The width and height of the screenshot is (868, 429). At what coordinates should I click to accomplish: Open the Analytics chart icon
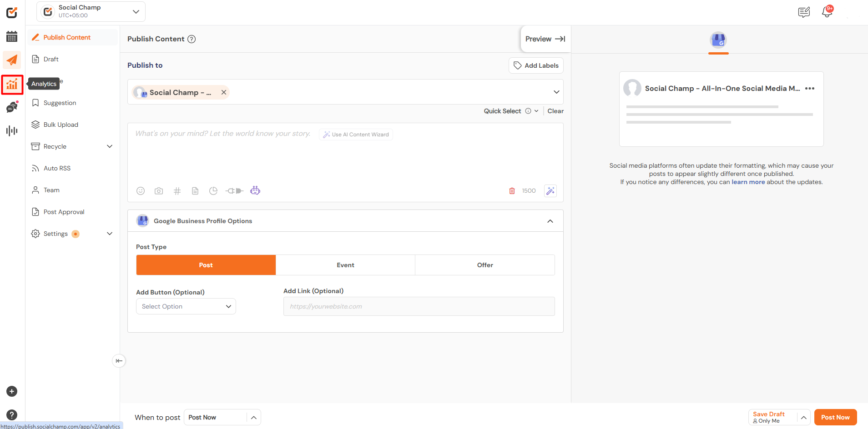pyautogui.click(x=12, y=84)
